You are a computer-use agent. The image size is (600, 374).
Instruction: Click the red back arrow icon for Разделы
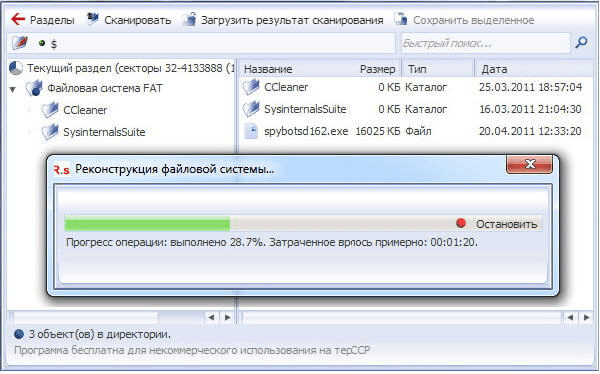click(x=18, y=19)
